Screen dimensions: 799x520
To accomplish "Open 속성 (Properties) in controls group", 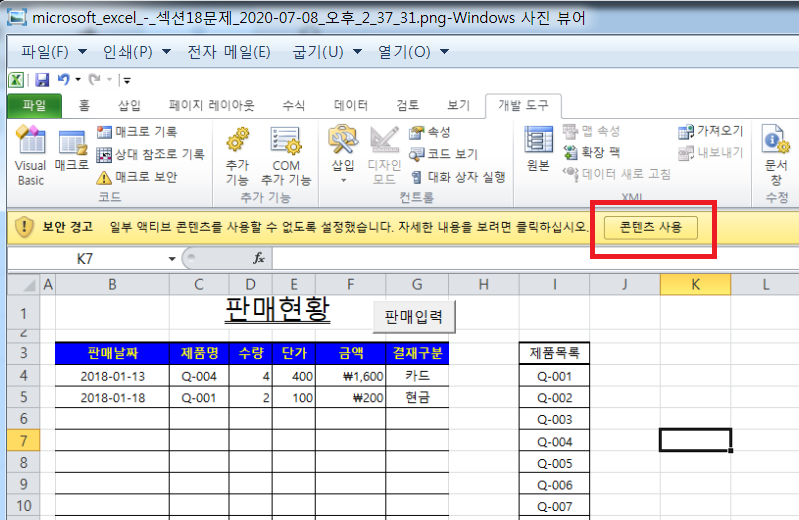I will pyautogui.click(x=430, y=132).
